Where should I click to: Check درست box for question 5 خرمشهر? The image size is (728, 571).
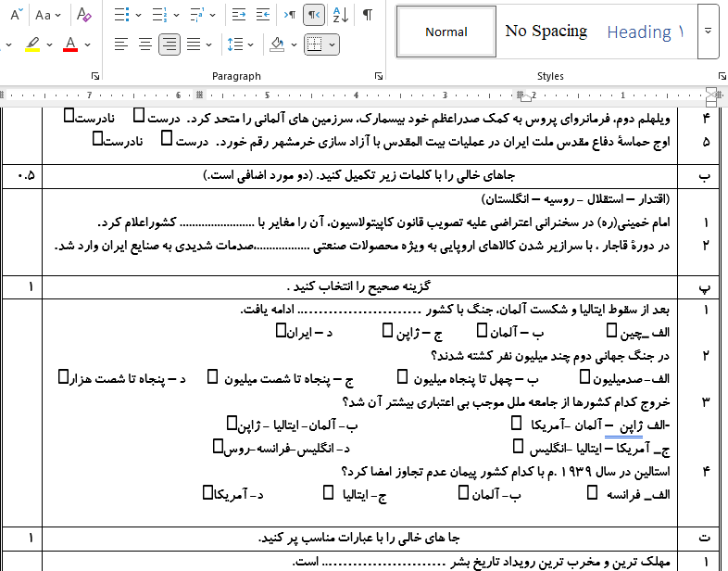(x=166, y=138)
